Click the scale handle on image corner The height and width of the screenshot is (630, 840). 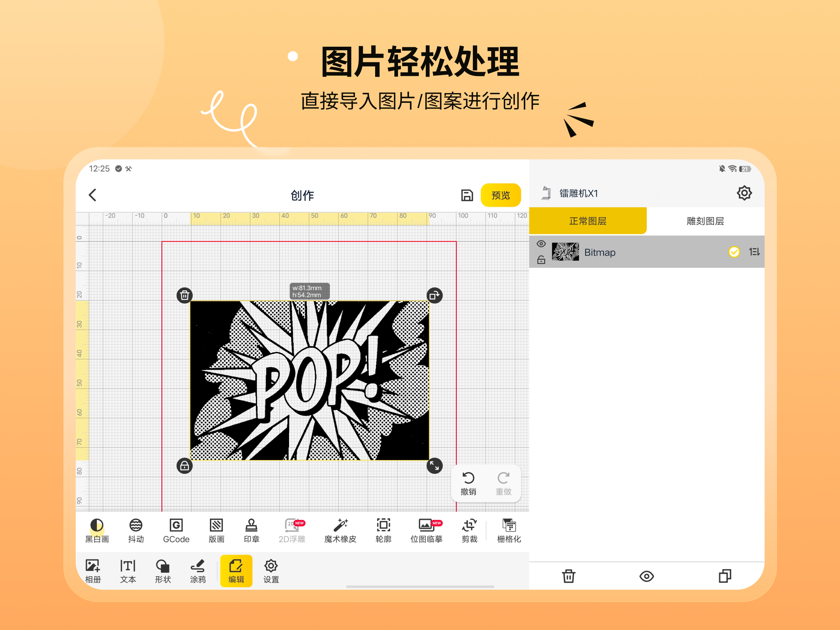434,465
